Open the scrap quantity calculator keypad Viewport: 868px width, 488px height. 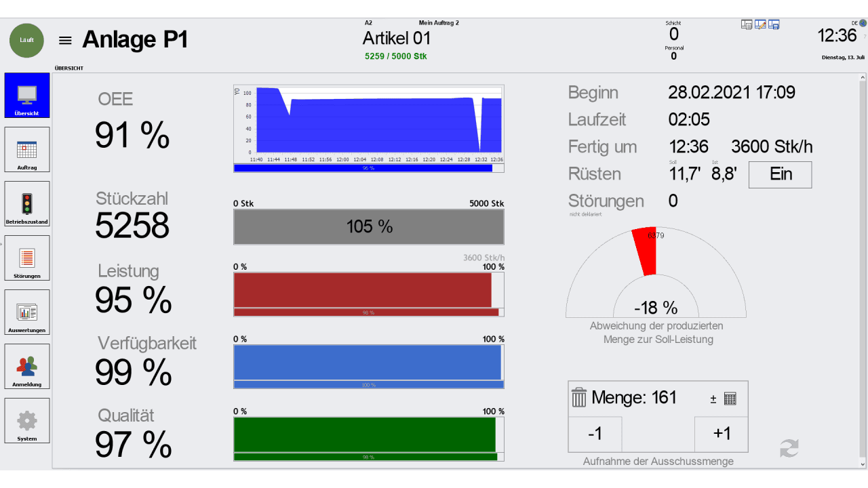pos(730,399)
